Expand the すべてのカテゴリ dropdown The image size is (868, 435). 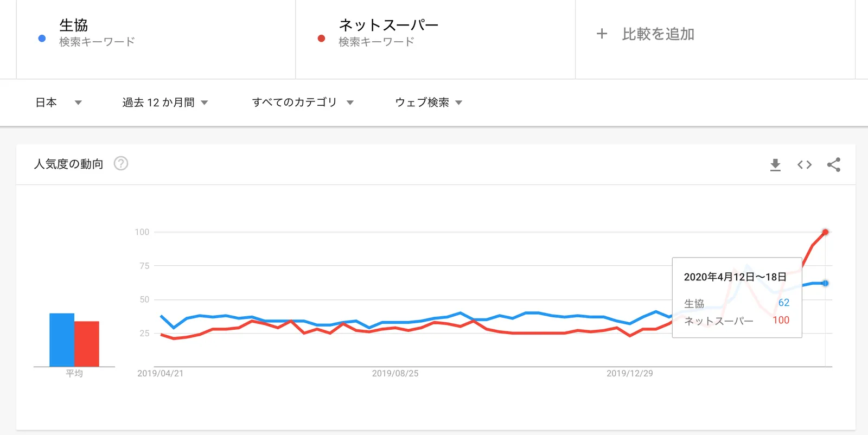(302, 103)
